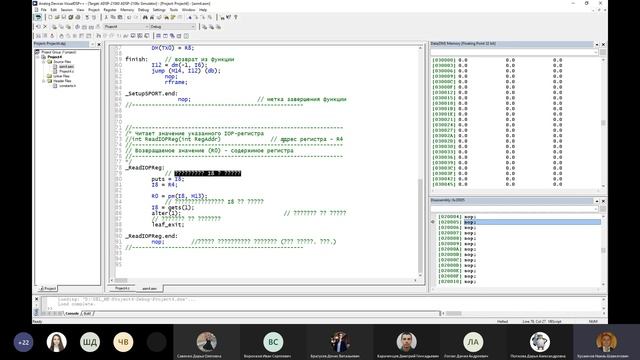Click the Help question mark toolbar icon
The height and width of the screenshot is (360, 640).
coord(236,18)
